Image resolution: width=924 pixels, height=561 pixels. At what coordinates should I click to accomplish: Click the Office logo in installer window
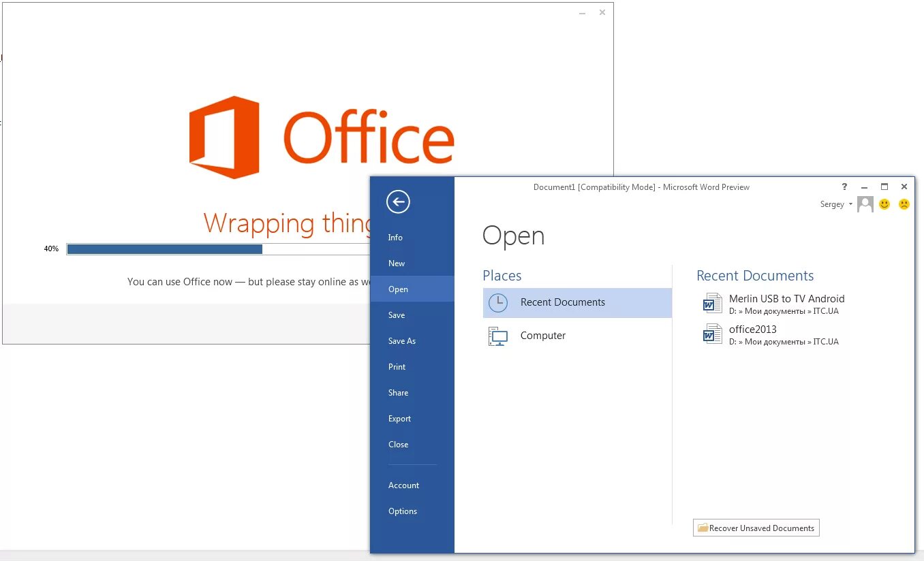click(322, 138)
